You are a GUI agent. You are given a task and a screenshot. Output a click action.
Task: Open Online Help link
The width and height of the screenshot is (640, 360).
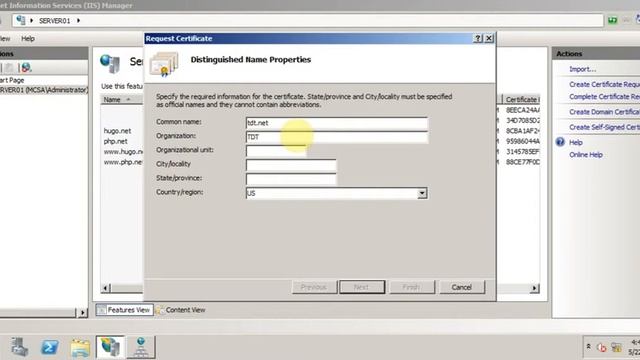tap(586, 155)
